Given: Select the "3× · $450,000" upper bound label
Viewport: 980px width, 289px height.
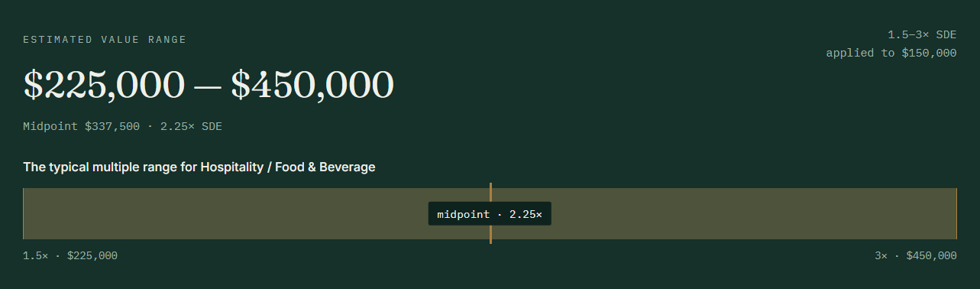Looking at the screenshot, I should [916, 255].
